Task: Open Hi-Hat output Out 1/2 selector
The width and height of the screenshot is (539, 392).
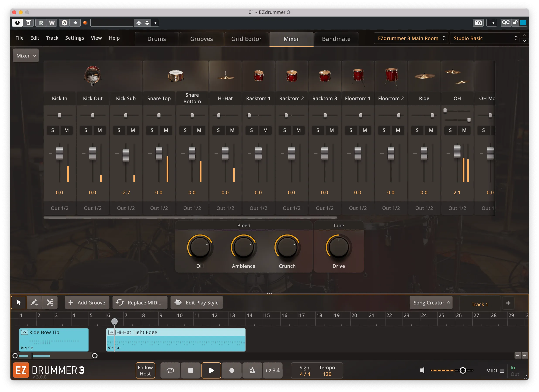Action: 225,208
